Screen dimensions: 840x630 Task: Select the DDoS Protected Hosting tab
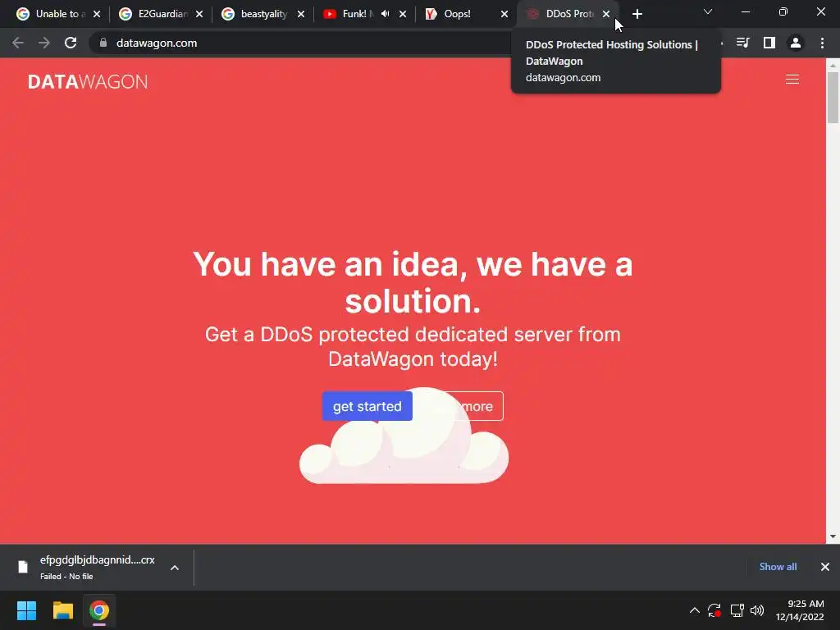click(569, 14)
